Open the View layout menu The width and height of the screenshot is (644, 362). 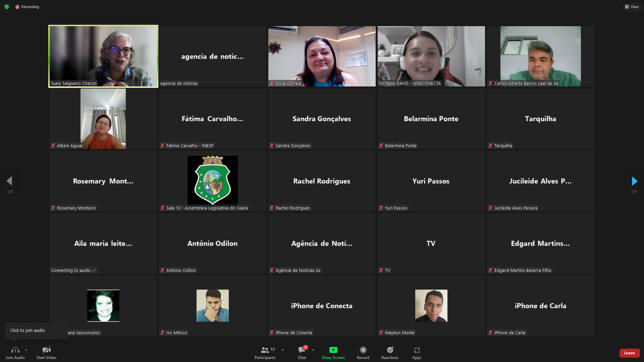(x=632, y=7)
